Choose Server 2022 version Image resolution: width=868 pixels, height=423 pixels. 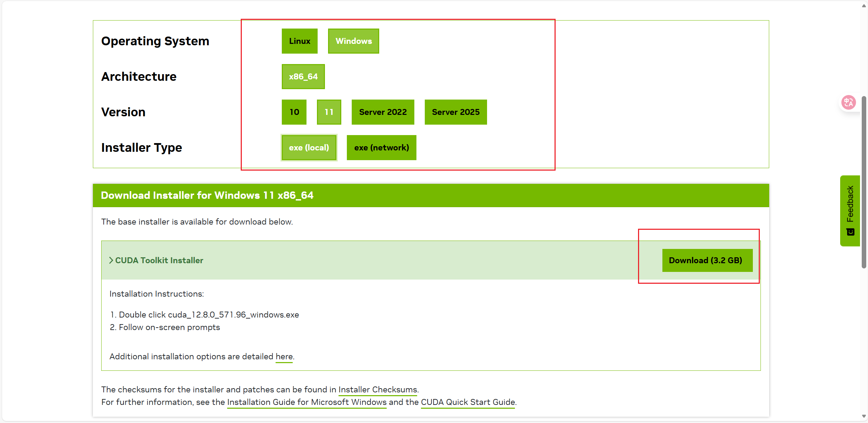[383, 112]
